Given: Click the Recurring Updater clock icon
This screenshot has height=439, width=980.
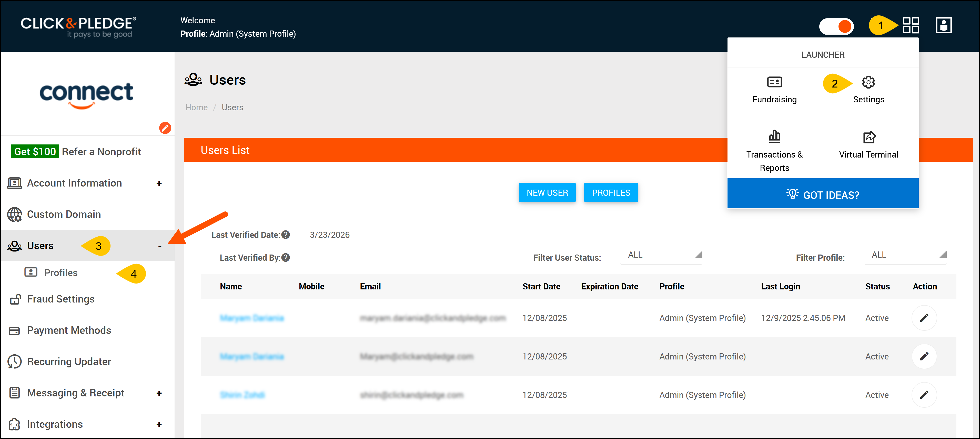Looking at the screenshot, I should click(14, 362).
